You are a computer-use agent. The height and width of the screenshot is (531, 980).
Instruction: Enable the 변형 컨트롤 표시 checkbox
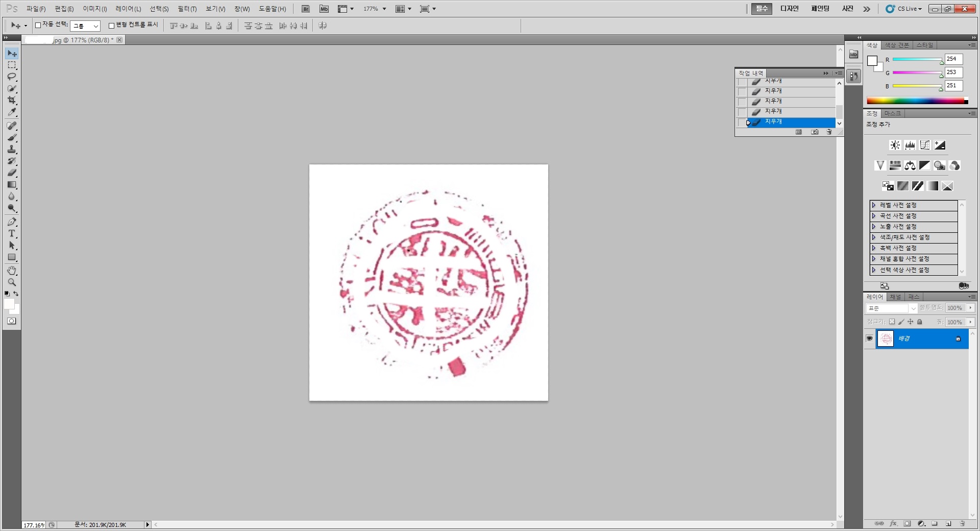coord(111,26)
